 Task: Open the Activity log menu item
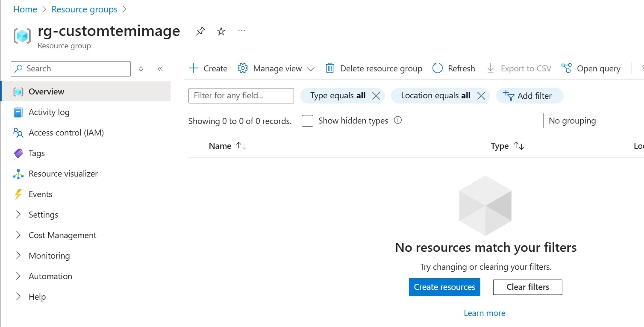coord(49,112)
